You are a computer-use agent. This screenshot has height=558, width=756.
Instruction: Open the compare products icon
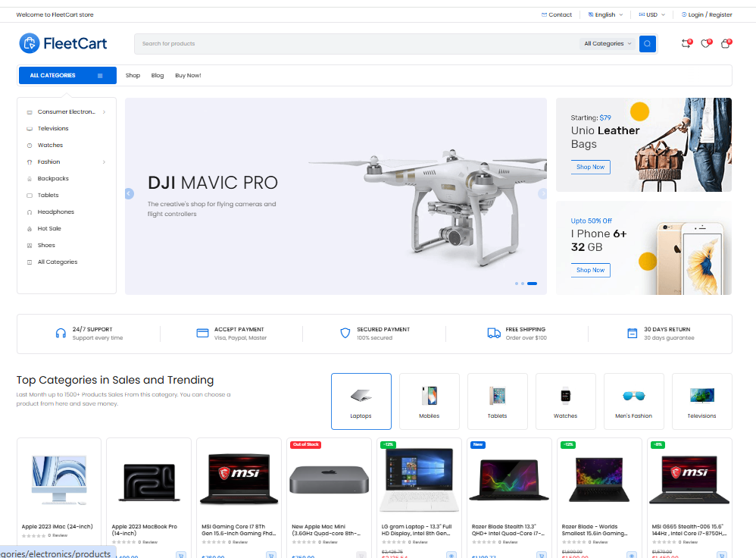click(x=686, y=44)
